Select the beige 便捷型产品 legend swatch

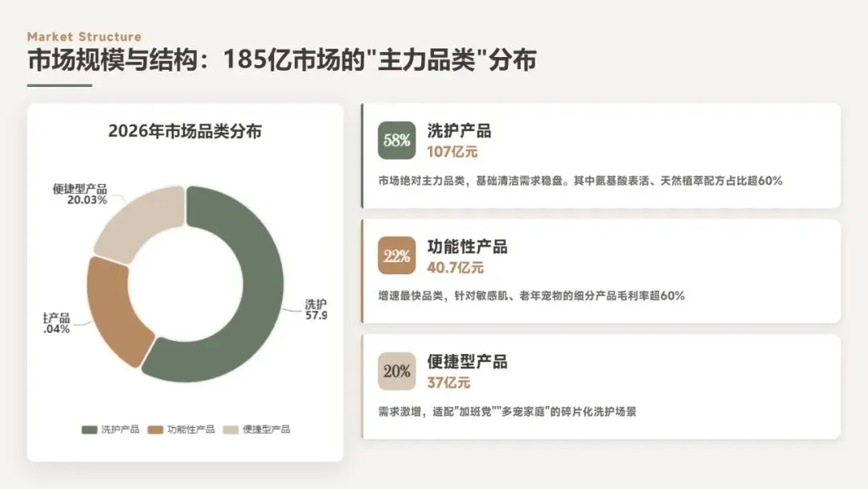coord(231,429)
